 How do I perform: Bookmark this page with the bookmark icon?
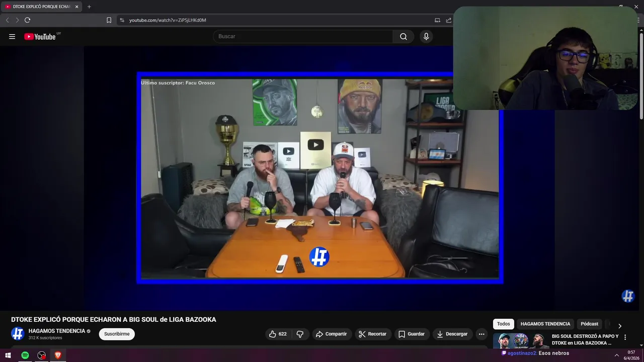(109, 20)
